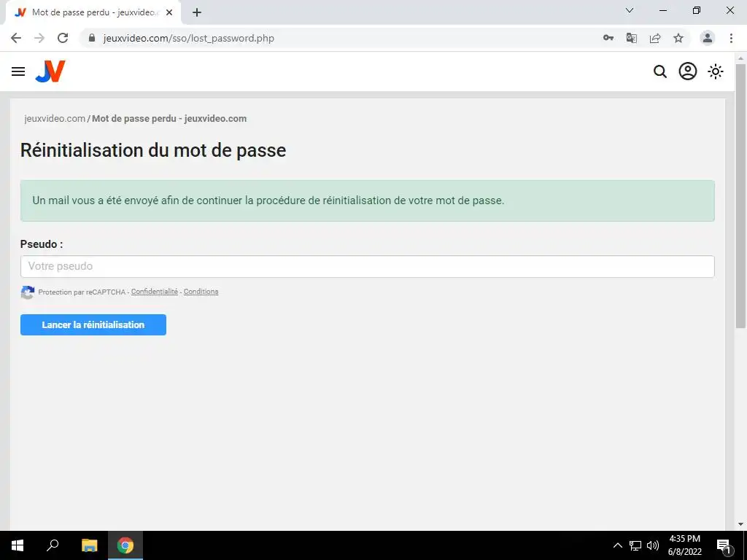This screenshot has width=747, height=560.
Task: Open the taskbar clock and date
Action: coord(684,545)
